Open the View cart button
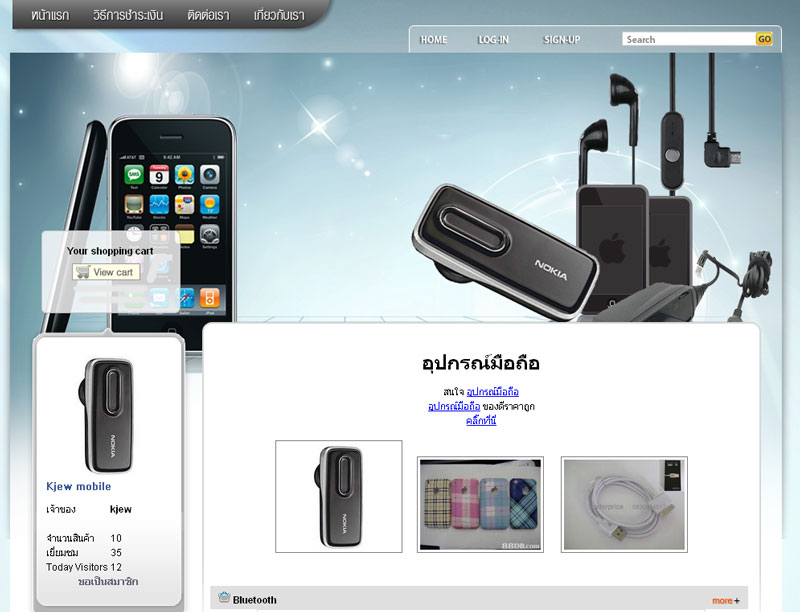This screenshot has width=800, height=612. pos(106,272)
